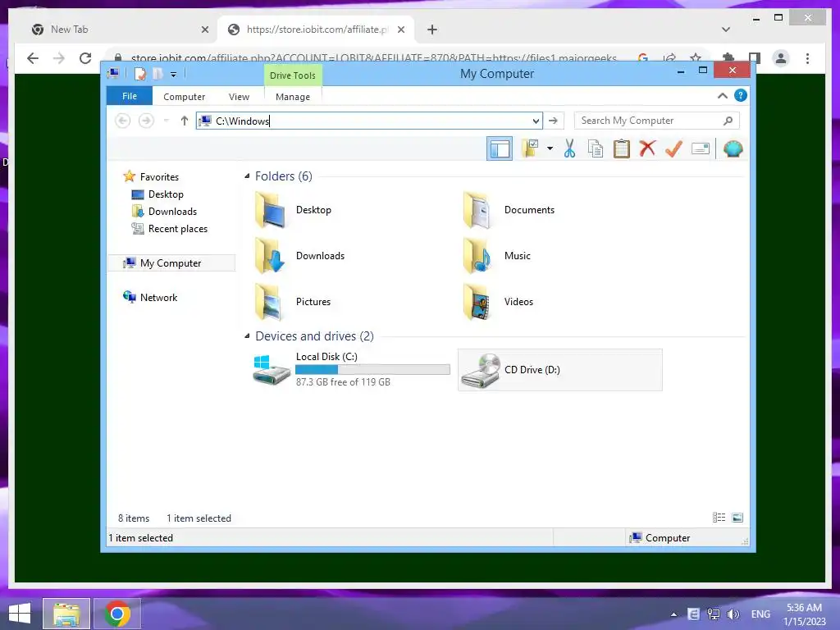Switch to the New Tab Chrome tab

pos(121,30)
